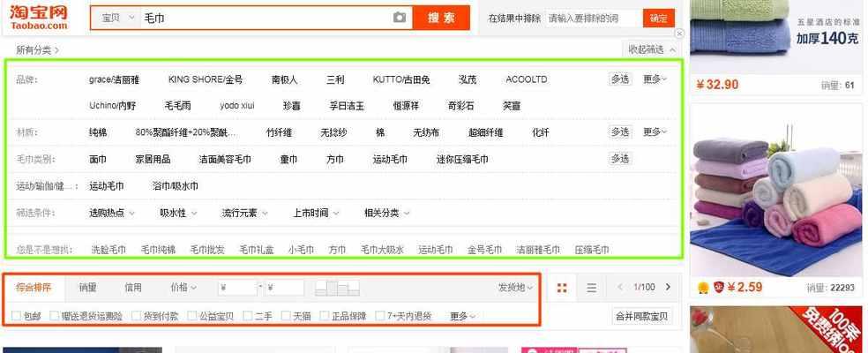Select the 信用 sort tab
868x353 pixels.
click(x=133, y=288)
